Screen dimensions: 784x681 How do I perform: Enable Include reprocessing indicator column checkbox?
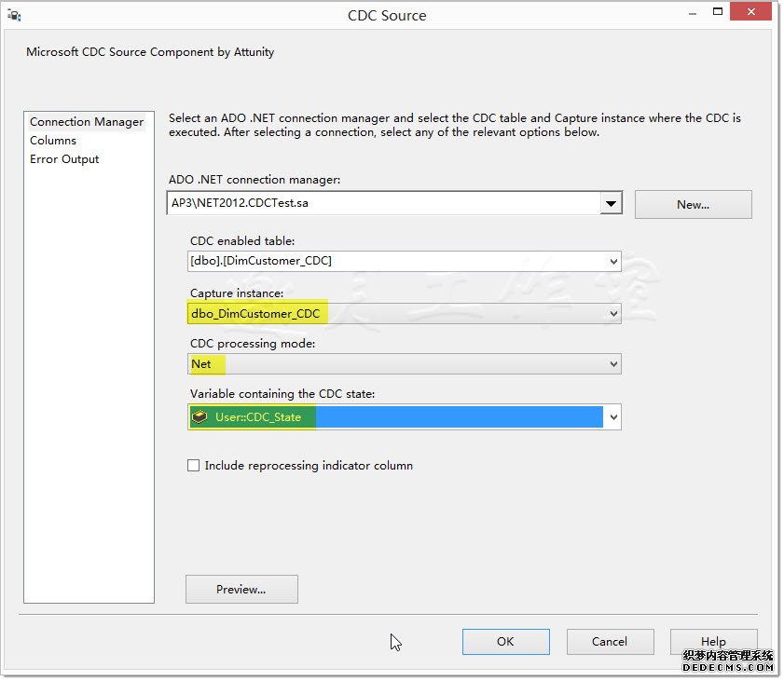click(x=194, y=466)
